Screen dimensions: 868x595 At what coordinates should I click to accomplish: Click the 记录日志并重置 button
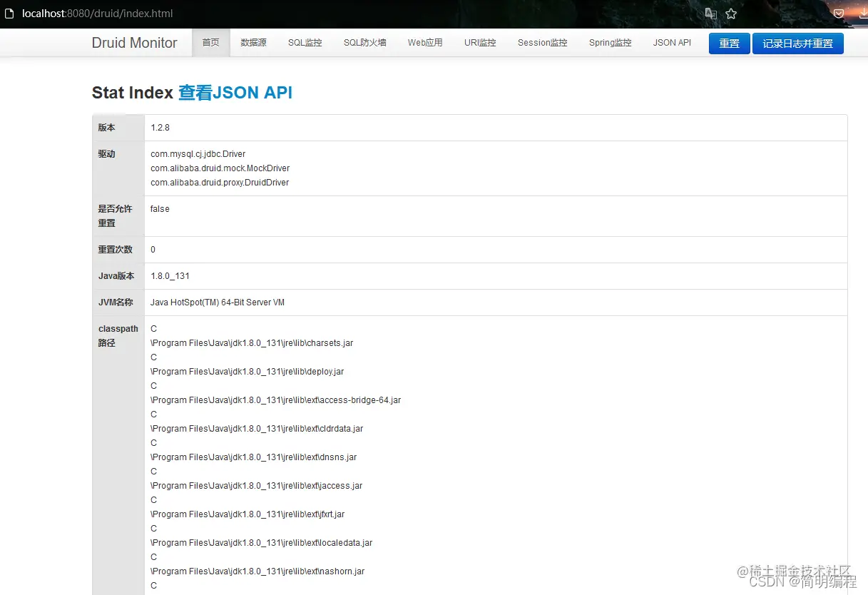[x=797, y=44]
